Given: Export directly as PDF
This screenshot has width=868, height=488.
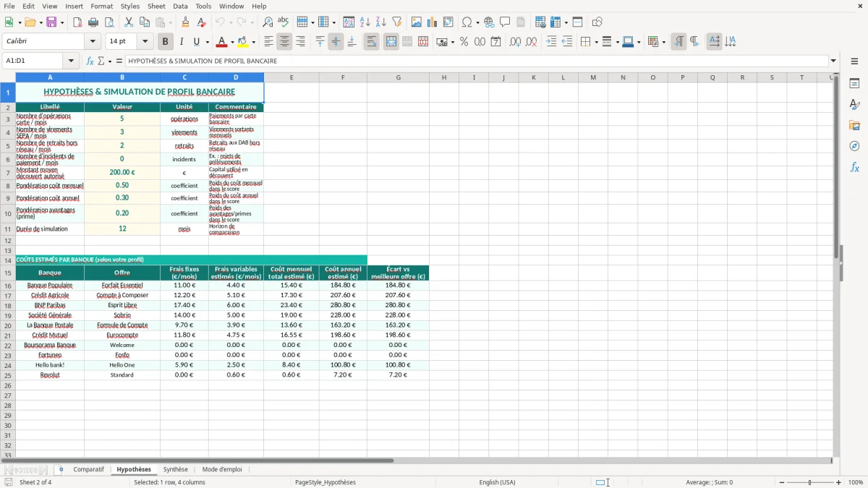Looking at the screenshot, I should pyautogui.click(x=77, y=22).
